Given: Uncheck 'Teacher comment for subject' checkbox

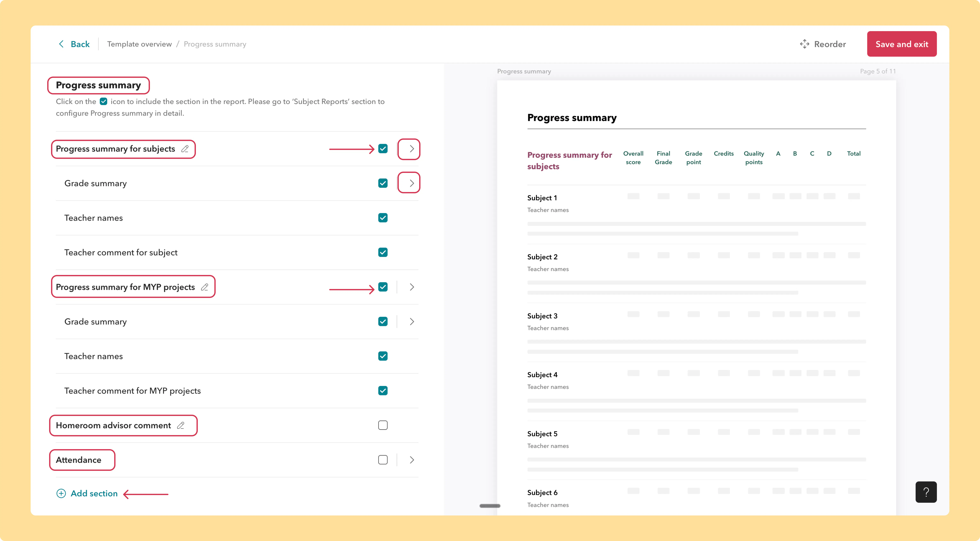Looking at the screenshot, I should (383, 252).
